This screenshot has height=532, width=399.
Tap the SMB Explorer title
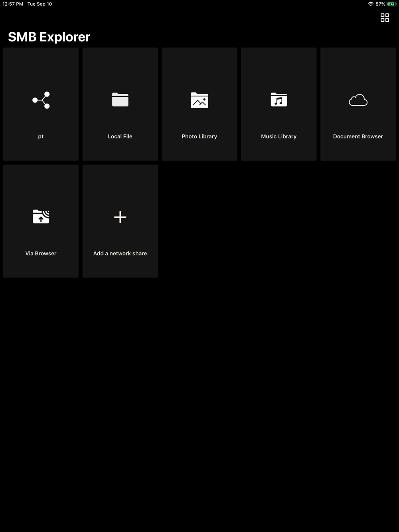(49, 37)
